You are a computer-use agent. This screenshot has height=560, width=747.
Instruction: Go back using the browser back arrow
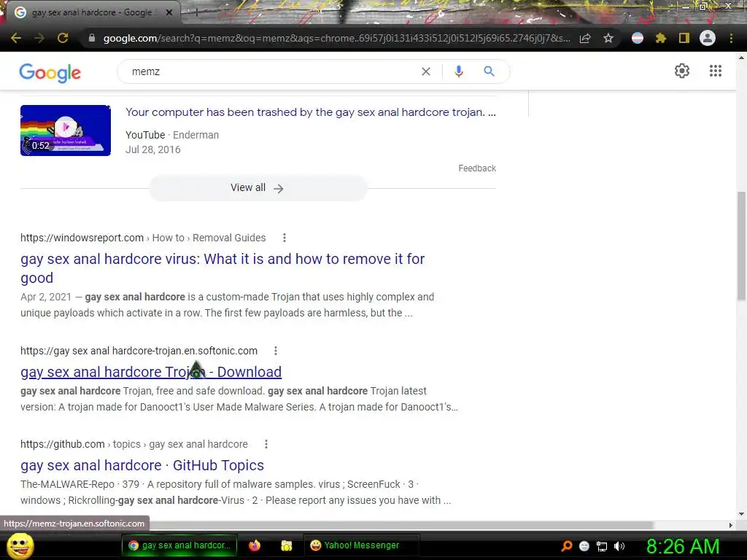[x=16, y=38]
